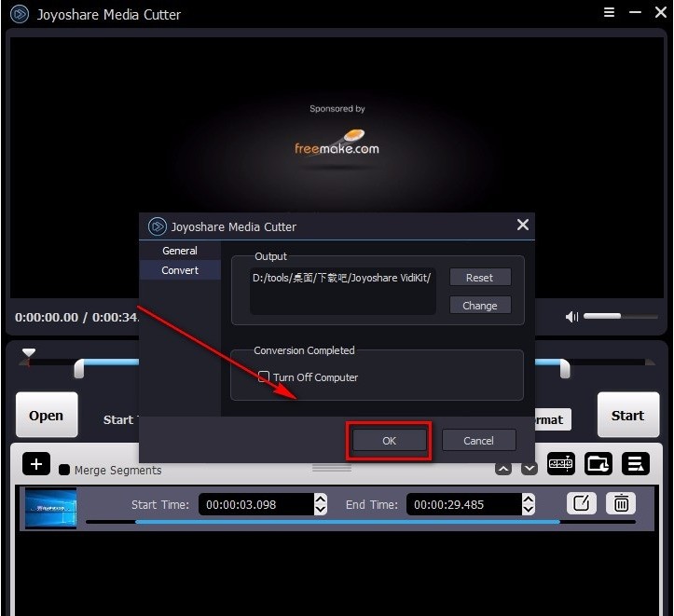Minimize the Joyoshare Media Cutter window

click(635, 12)
